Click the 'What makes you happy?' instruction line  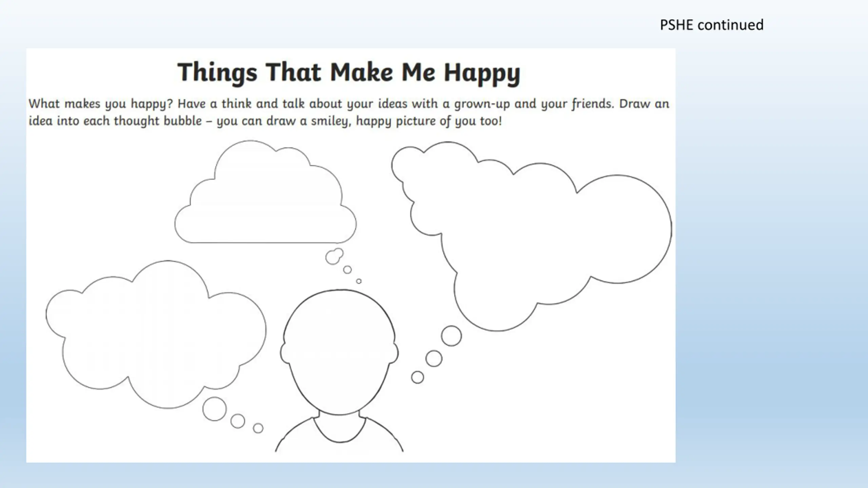[x=349, y=104]
